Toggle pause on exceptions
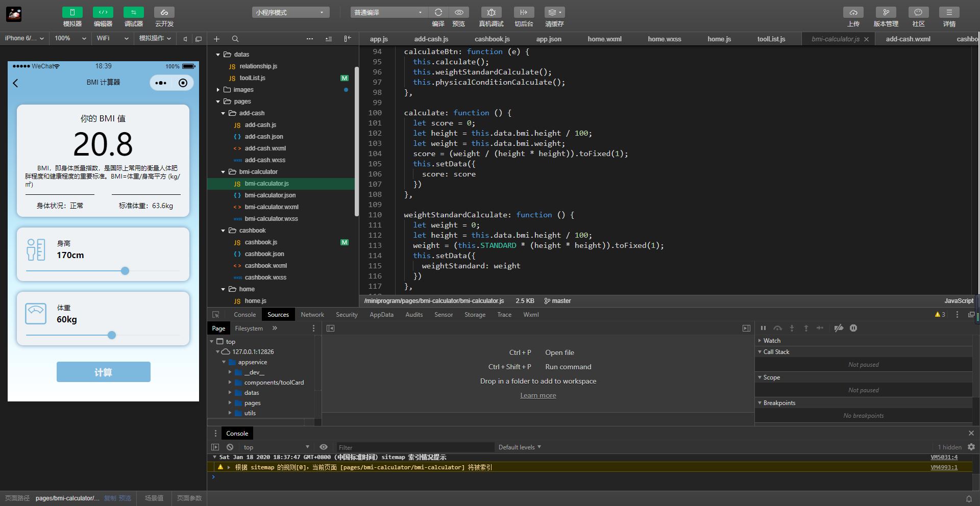Screen dimensions: 980x506 [853, 328]
